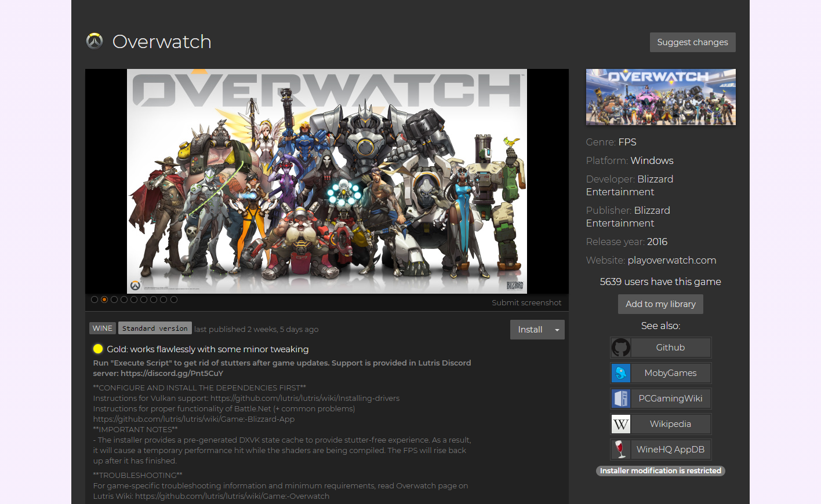The height and width of the screenshot is (504, 821).
Task: Click Suggest changes button
Action: point(692,42)
